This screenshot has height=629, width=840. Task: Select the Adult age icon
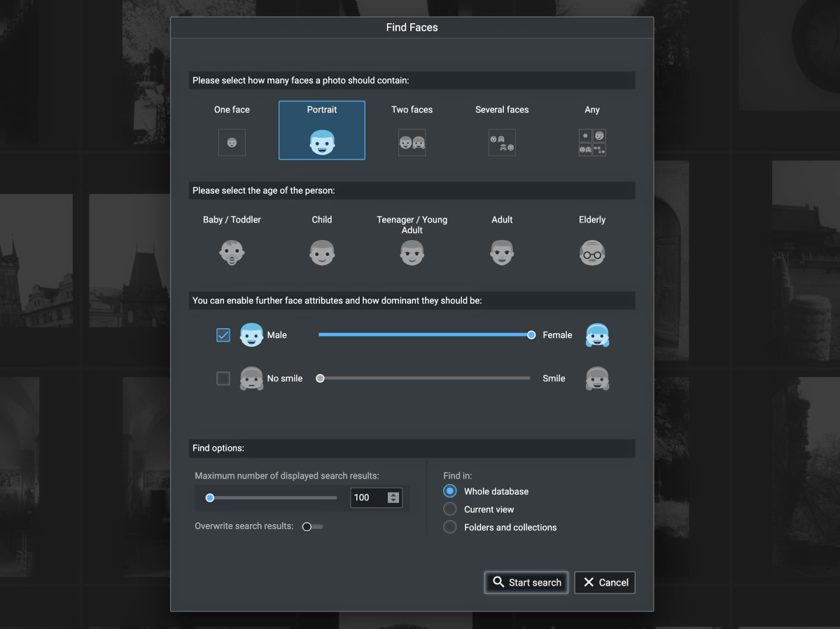[x=502, y=252]
